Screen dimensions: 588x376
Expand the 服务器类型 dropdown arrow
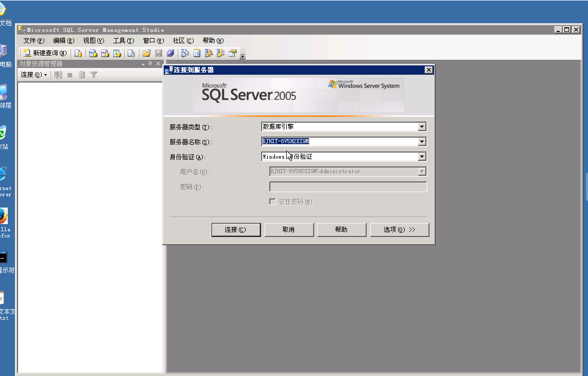[x=422, y=127]
